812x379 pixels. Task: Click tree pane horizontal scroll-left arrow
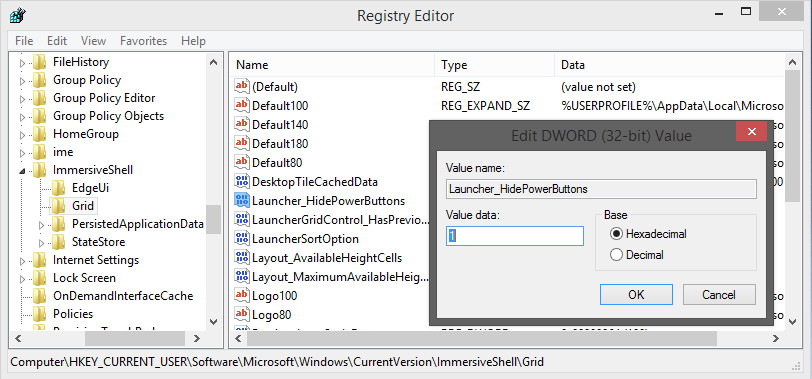(x=18, y=339)
